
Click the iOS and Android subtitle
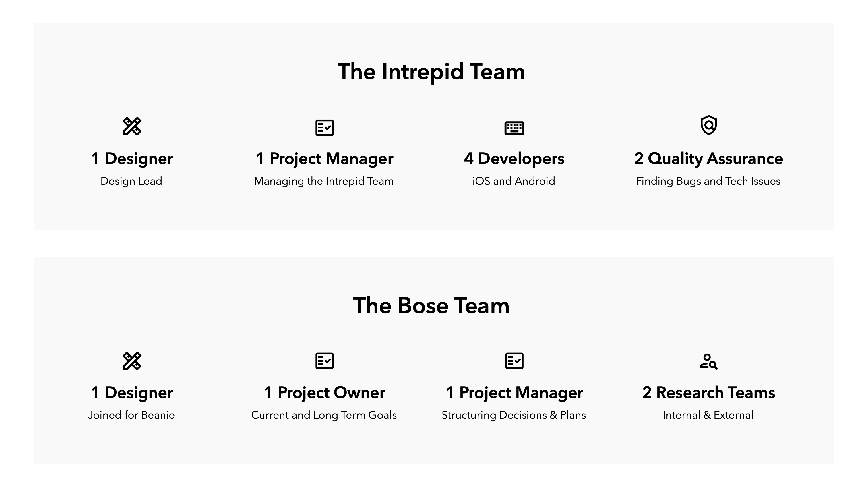point(514,181)
